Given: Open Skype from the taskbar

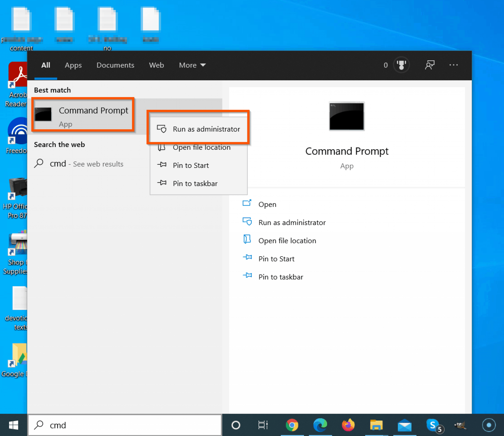Looking at the screenshot, I should point(433,425).
